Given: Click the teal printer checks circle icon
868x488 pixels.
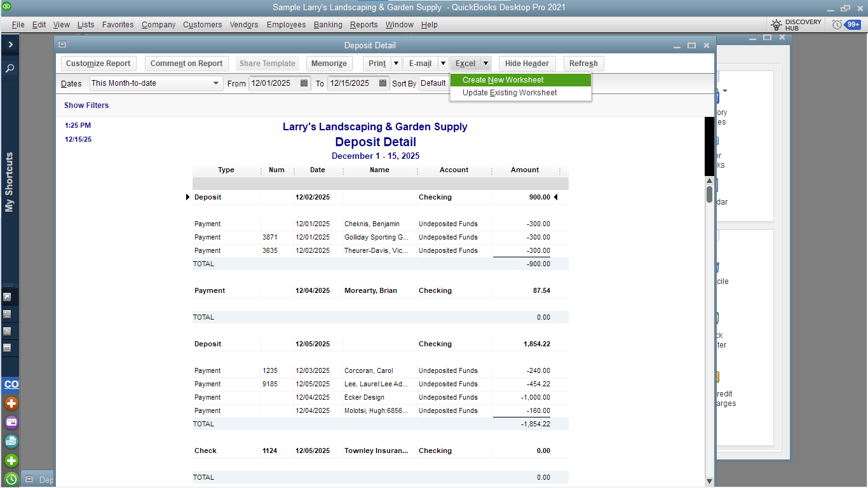Looking at the screenshot, I should (x=11, y=442).
